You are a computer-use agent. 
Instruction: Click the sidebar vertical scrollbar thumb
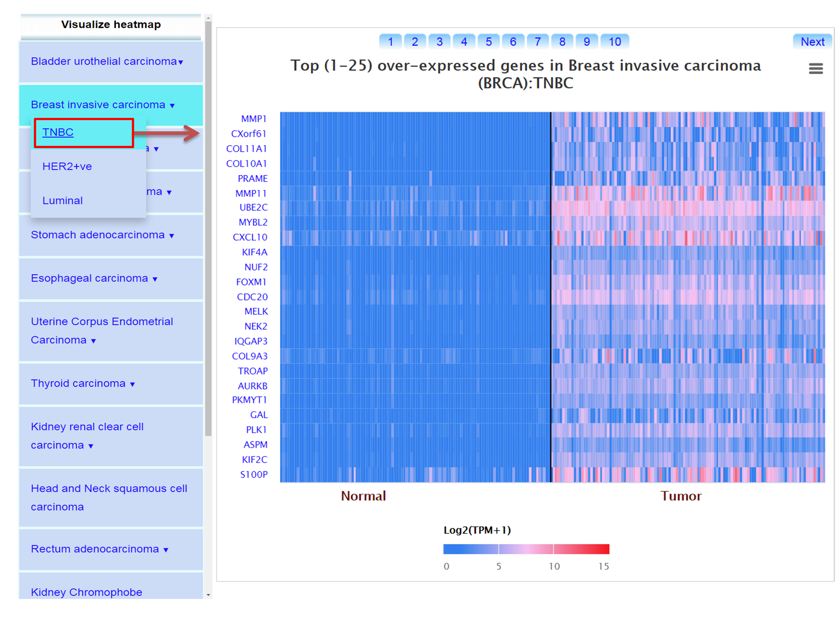208,228
